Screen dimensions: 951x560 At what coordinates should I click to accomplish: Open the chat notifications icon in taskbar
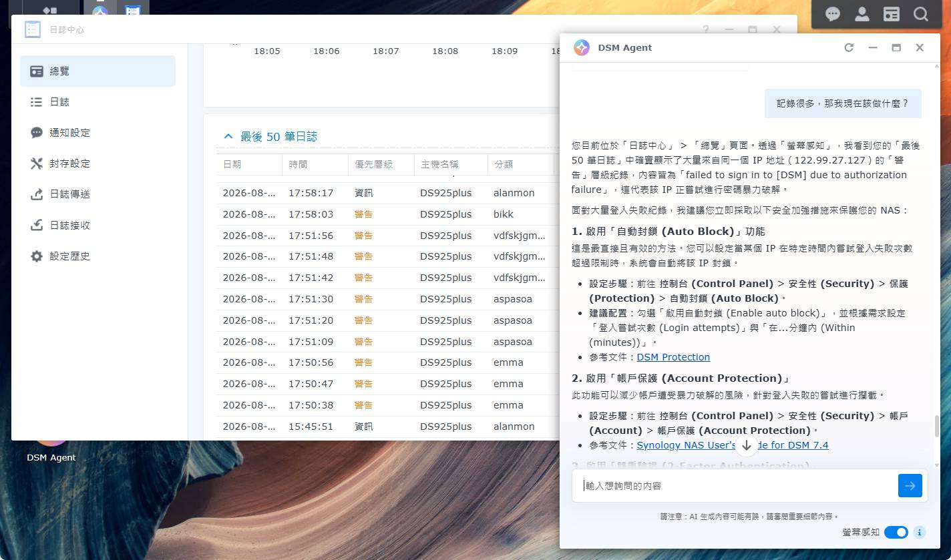833,14
